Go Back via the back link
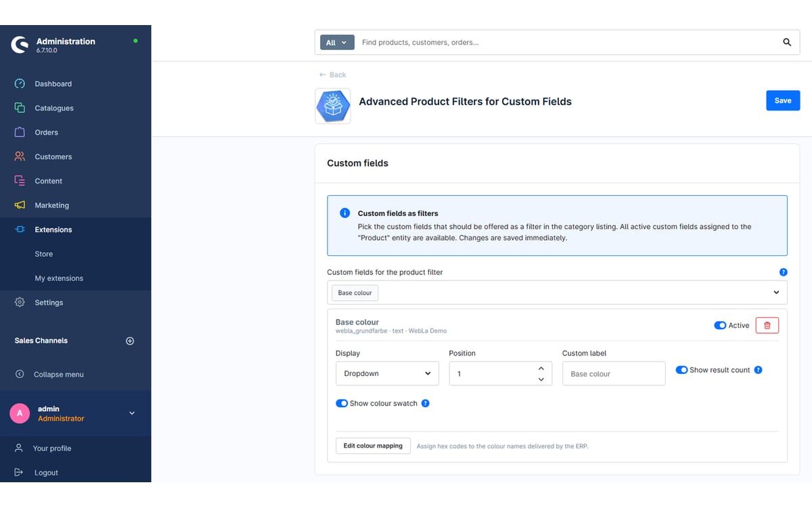The image size is (812, 508). pyautogui.click(x=332, y=75)
